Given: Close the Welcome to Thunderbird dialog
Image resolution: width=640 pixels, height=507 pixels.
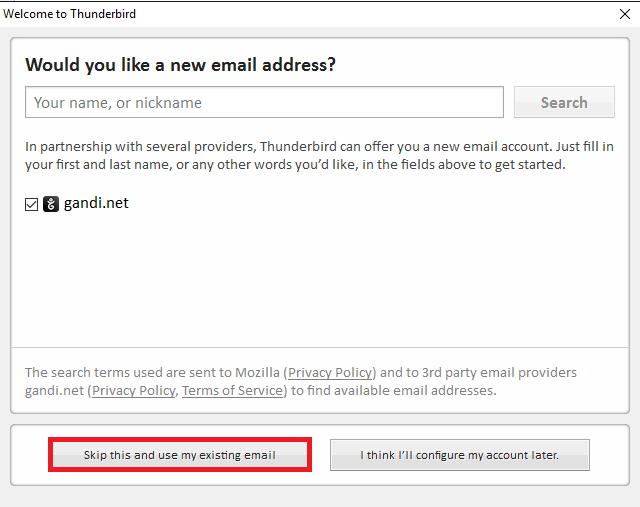Looking at the screenshot, I should click(x=624, y=14).
